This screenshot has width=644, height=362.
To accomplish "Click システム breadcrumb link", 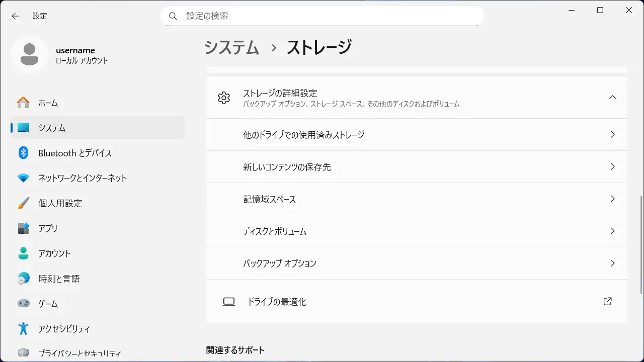I will pyautogui.click(x=231, y=47).
